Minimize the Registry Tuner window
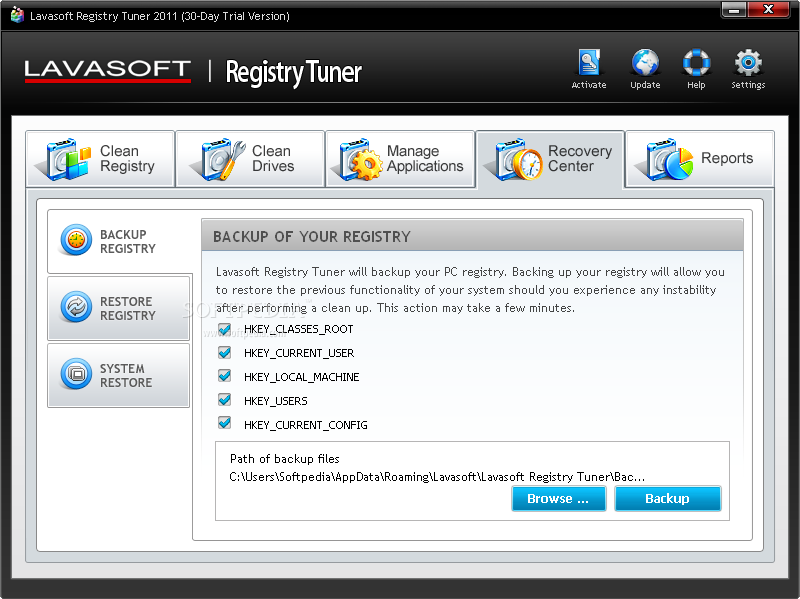800x599 pixels. [734, 10]
